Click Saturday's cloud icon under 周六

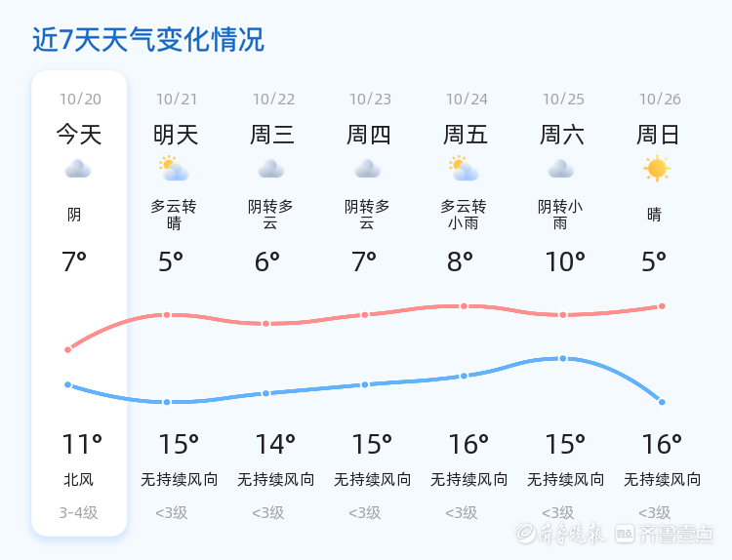coord(561,169)
